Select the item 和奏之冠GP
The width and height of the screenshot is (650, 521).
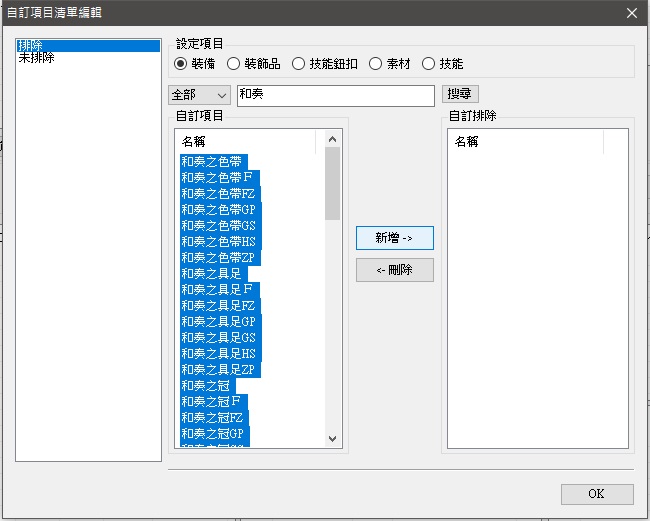tap(215, 434)
